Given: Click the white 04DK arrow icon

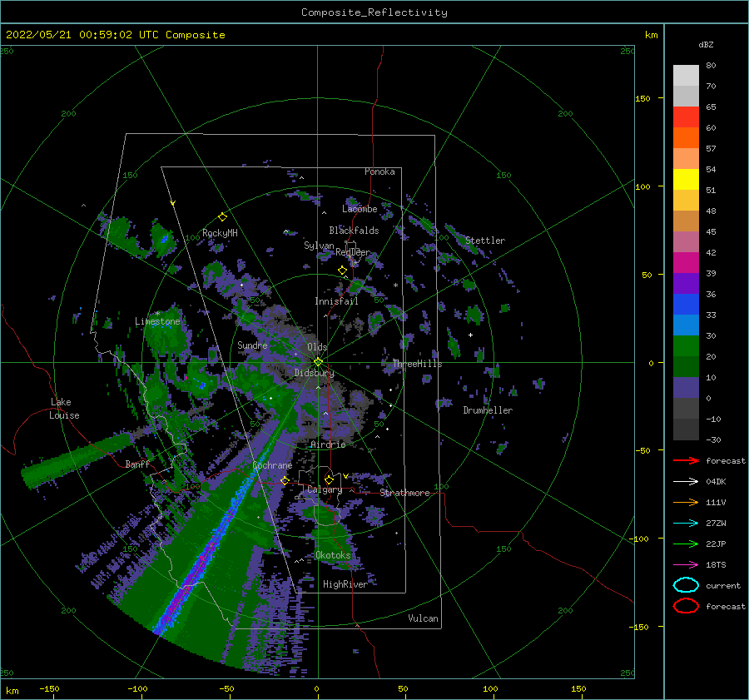Looking at the screenshot, I should [686, 481].
